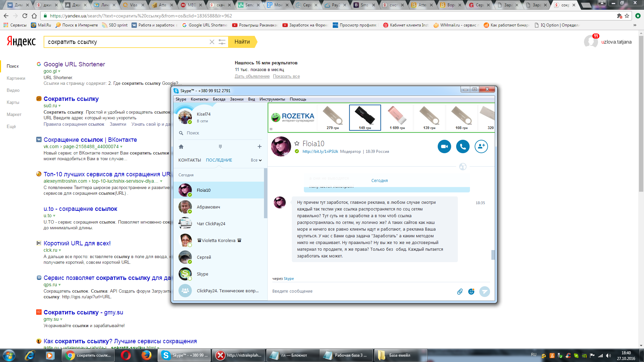Open the Rozetka ad logo

pos(292,118)
